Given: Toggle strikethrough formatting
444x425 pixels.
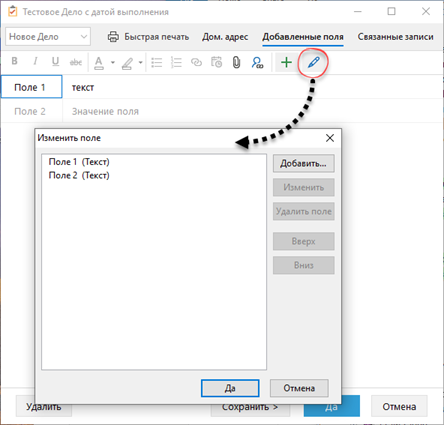Looking at the screenshot, I should [76, 62].
